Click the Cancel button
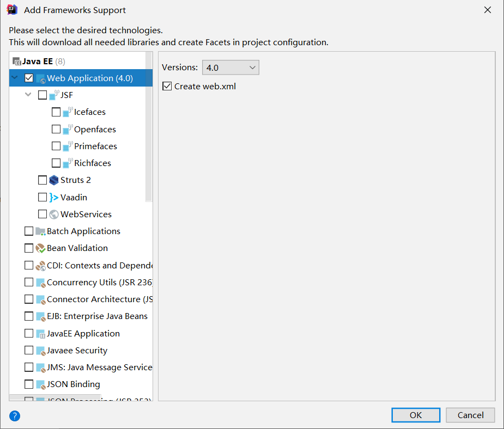Screen dimensions: 504x429 [x=470, y=415]
